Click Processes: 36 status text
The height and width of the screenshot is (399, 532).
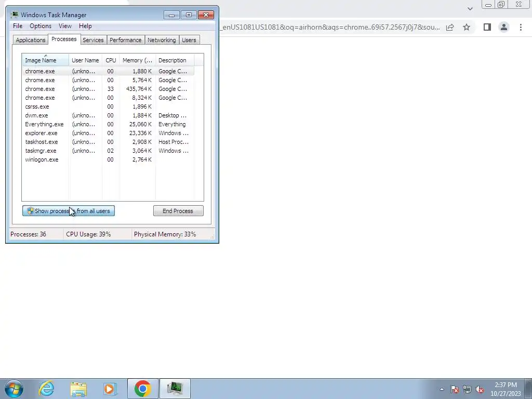coord(28,234)
